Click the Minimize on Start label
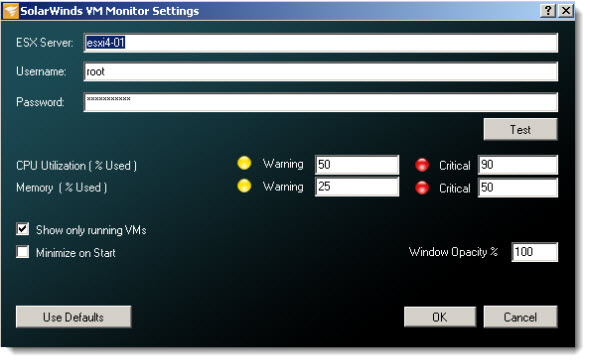The image size is (590, 362). 76,253
